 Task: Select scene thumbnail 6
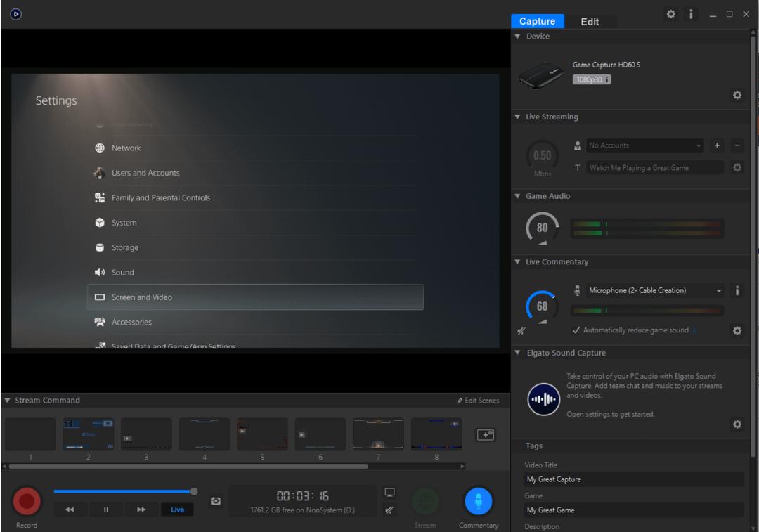320,434
